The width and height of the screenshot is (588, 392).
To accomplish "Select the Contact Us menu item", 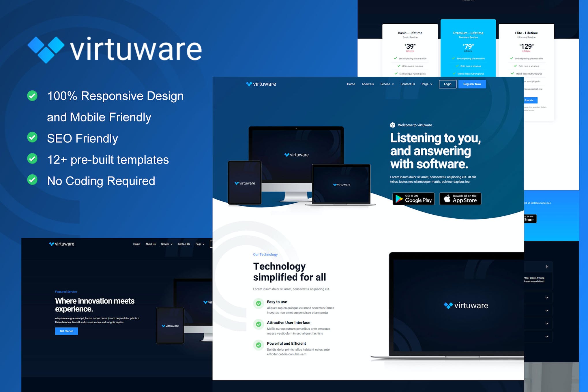I will 405,84.
